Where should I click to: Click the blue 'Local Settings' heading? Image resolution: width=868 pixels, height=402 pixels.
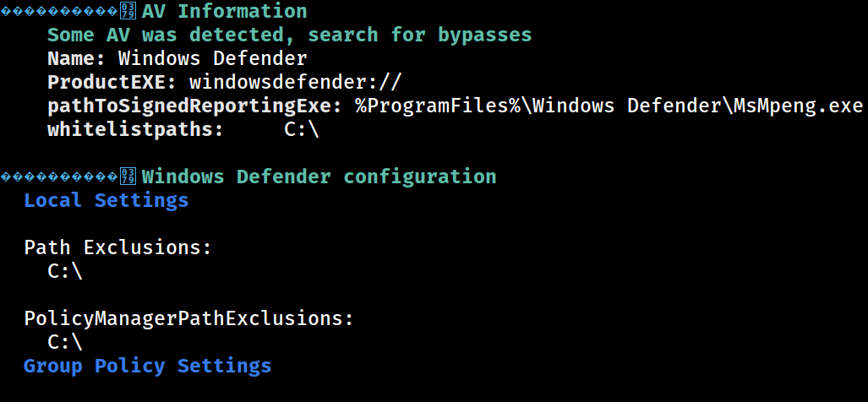106,201
